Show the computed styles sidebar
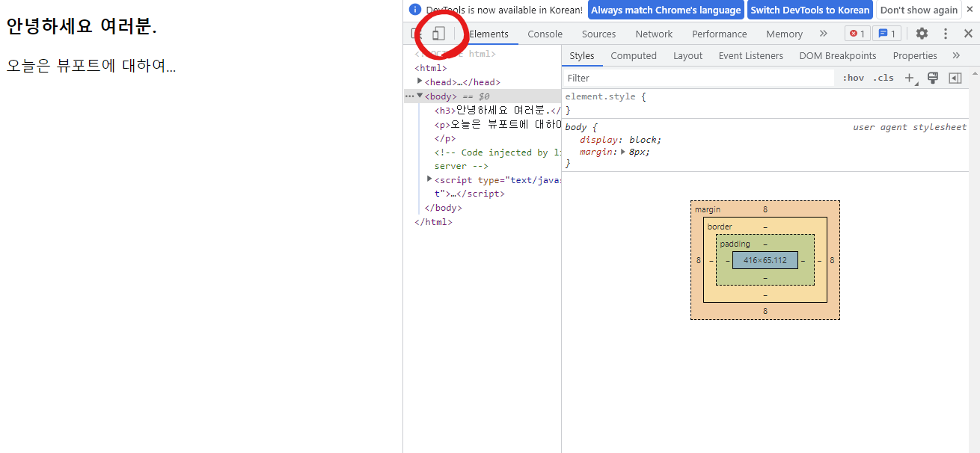The width and height of the screenshot is (980, 453). click(955, 78)
